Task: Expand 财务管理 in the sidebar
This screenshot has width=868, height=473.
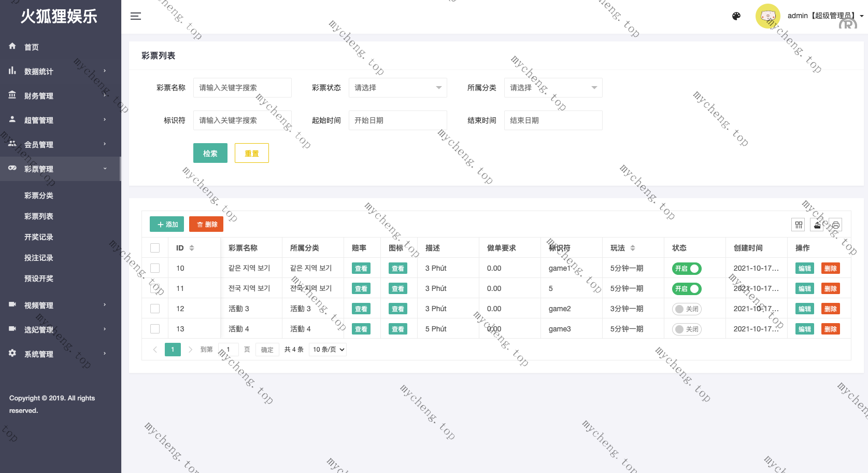Action: (39, 96)
